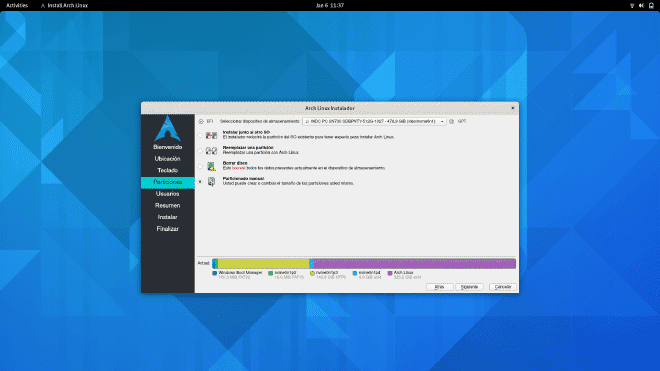The height and width of the screenshot is (371, 660).
Task: Click the power icon in top bar
Action: tap(651, 5)
